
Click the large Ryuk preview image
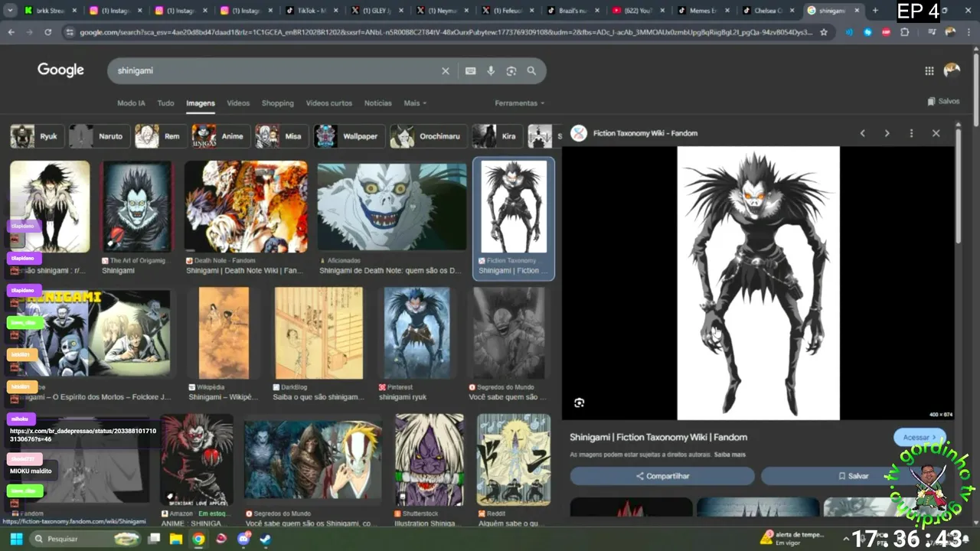(758, 283)
